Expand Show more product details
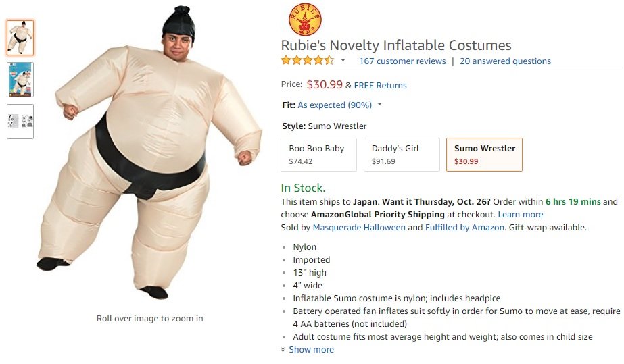 tap(307, 350)
